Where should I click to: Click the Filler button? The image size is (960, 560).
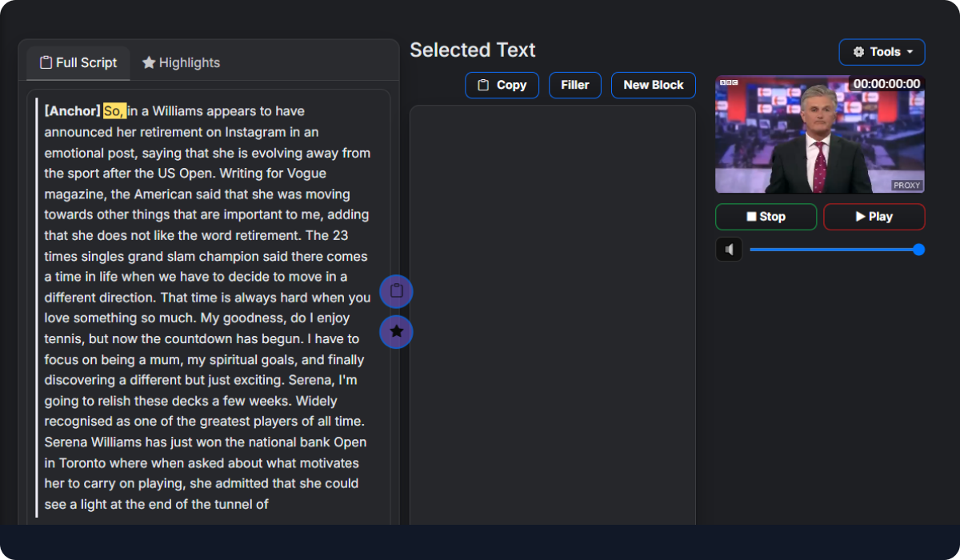pyautogui.click(x=575, y=85)
